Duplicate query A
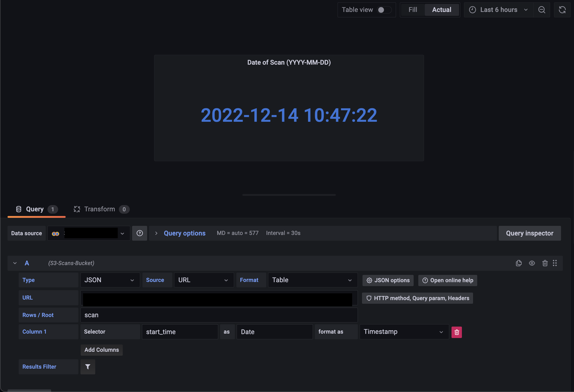Image resolution: width=574 pixels, height=392 pixels. (519, 263)
